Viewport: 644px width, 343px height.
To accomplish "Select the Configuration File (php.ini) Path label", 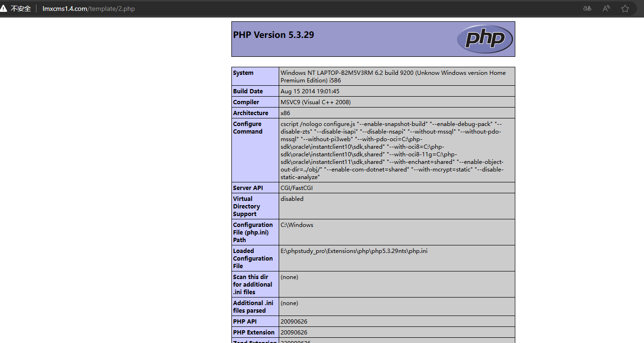I will 253,233.
